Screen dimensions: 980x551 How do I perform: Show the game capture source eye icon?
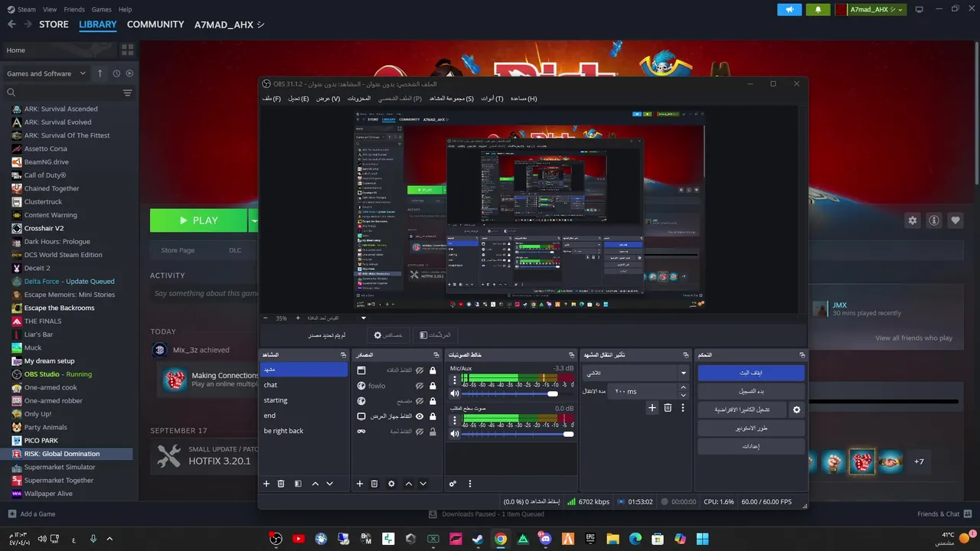tap(420, 432)
